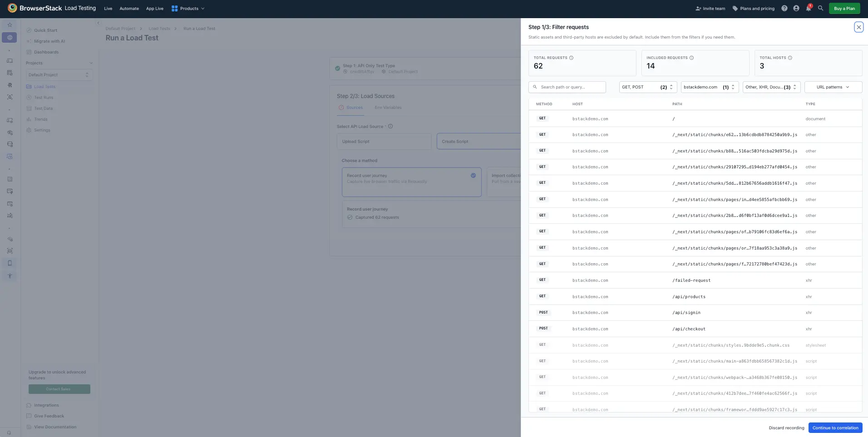Screen dimensions: 868x437
Task: Select the /failed-request row
Action: click(695, 280)
